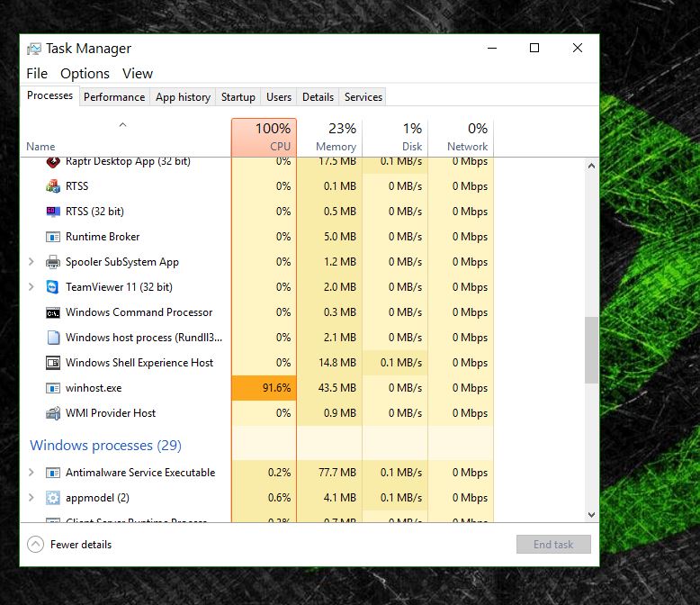This screenshot has height=605, width=700.
Task: Expand the TeamViewer 11 process group
Action: click(31, 287)
